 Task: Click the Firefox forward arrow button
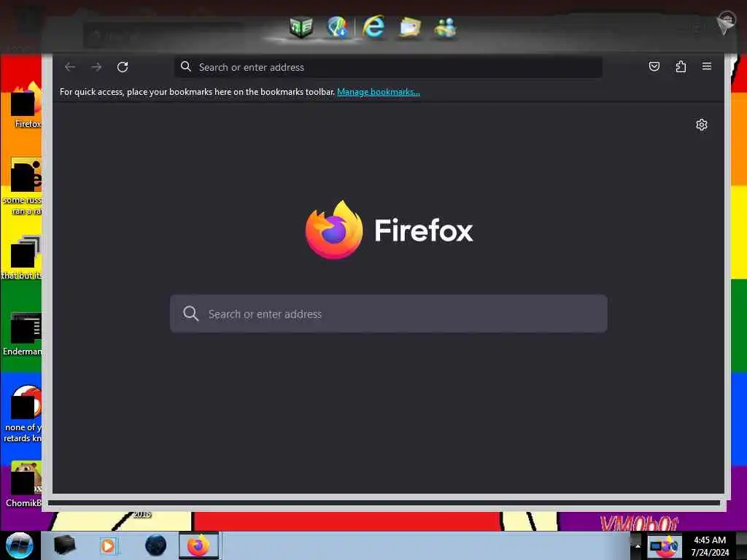coord(96,67)
